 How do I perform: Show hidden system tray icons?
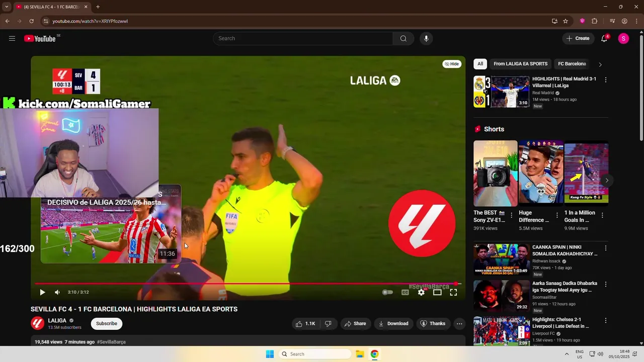pyautogui.click(x=567, y=354)
